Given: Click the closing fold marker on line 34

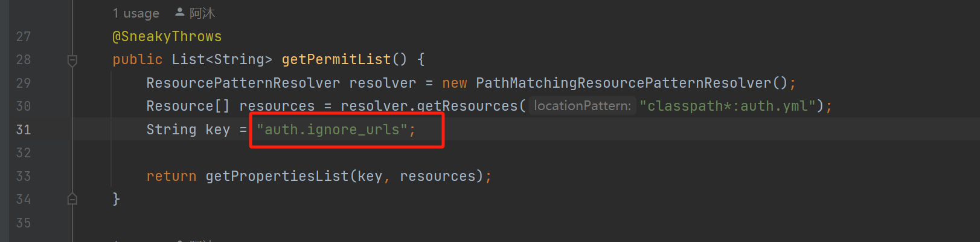Looking at the screenshot, I should [x=72, y=199].
